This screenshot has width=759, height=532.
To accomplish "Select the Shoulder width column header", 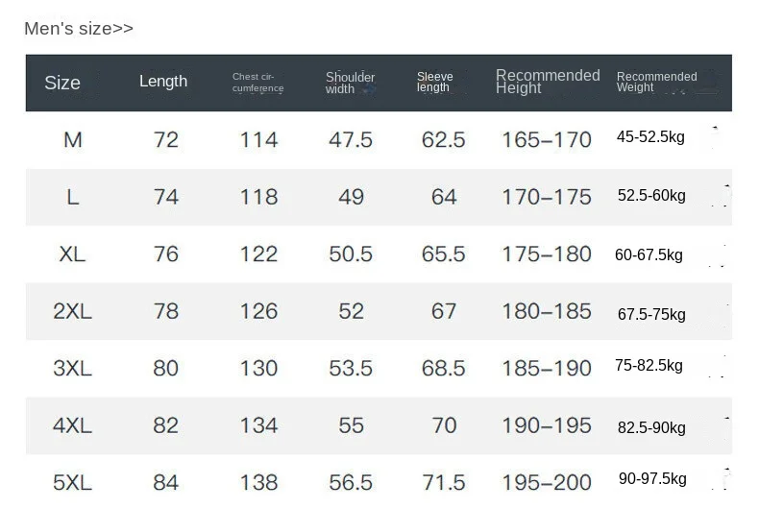I will [x=350, y=83].
